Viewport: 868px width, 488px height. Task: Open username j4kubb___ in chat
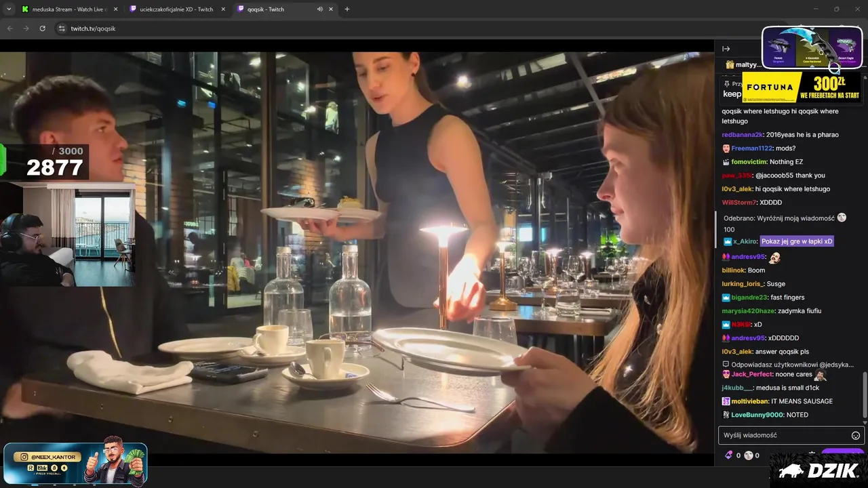tap(737, 388)
